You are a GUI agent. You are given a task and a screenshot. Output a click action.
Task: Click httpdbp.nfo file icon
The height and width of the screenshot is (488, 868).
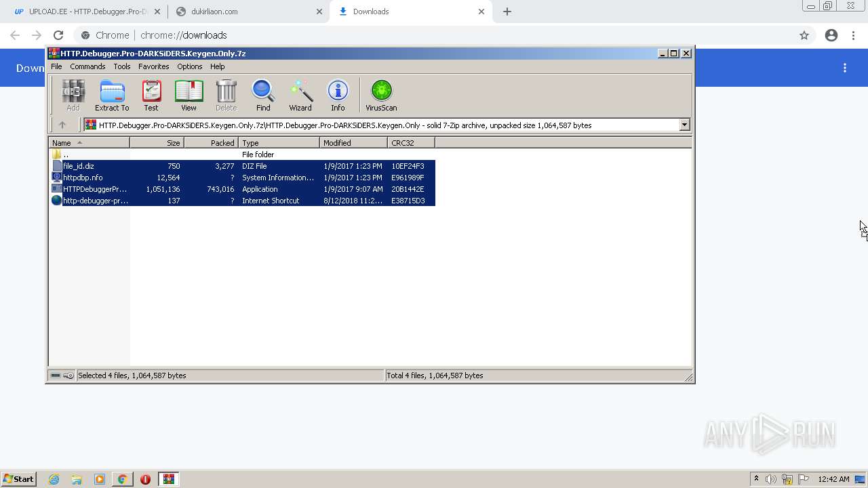click(x=57, y=177)
